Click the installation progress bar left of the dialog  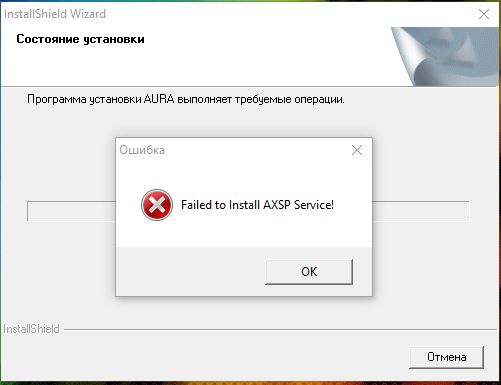tap(71, 211)
